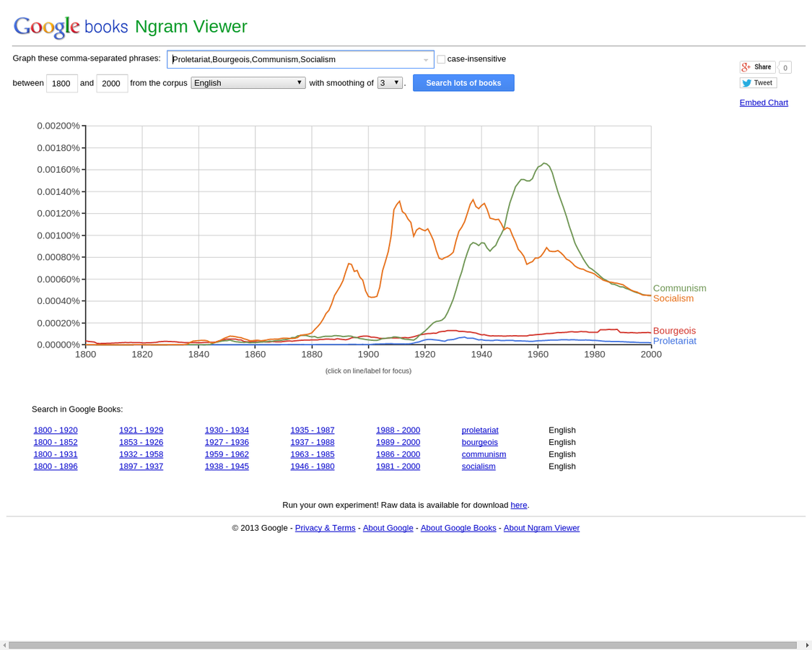Screen dimensions: 812x650
Task: Open the About Ngram Viewer link
Action: [541, 528]
